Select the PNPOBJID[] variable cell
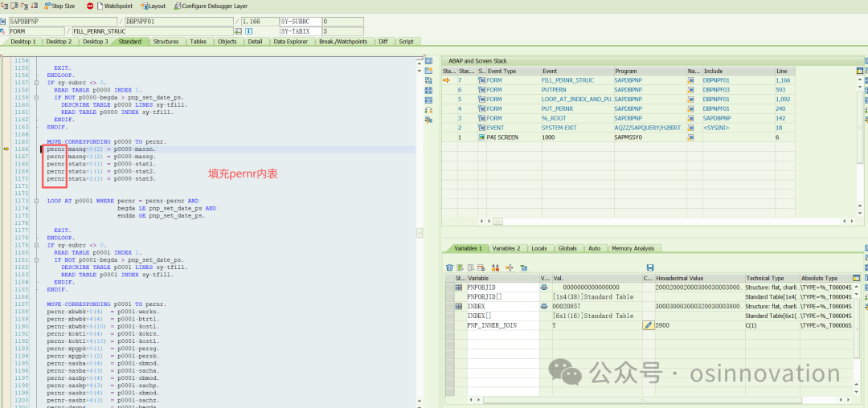This screenshot has height=408, width=868. click(502, 297)
